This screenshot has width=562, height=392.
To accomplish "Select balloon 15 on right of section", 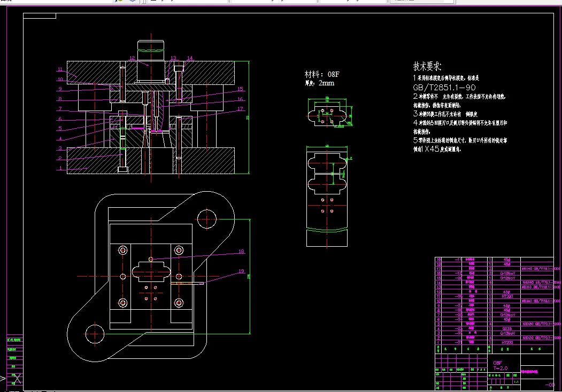I will pyautogui.click(x=240, y=89).
